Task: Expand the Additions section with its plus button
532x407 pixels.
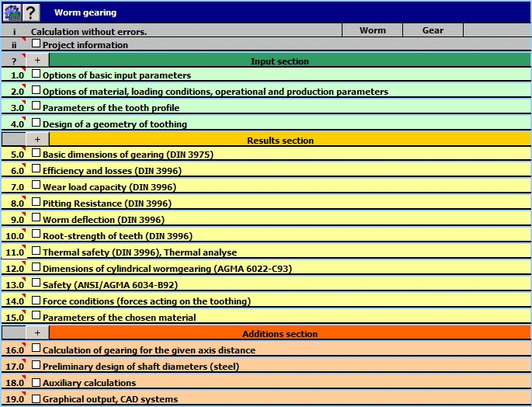Action: click(37, 333)
